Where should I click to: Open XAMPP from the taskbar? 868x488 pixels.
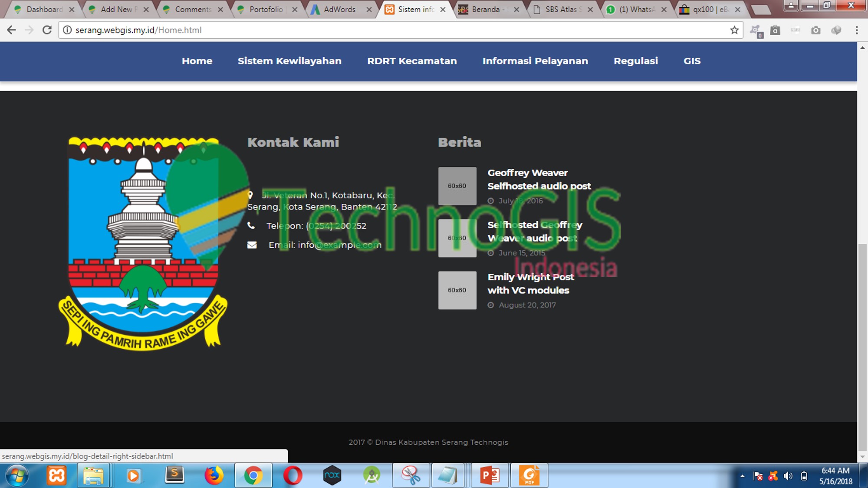click(57, 476)
